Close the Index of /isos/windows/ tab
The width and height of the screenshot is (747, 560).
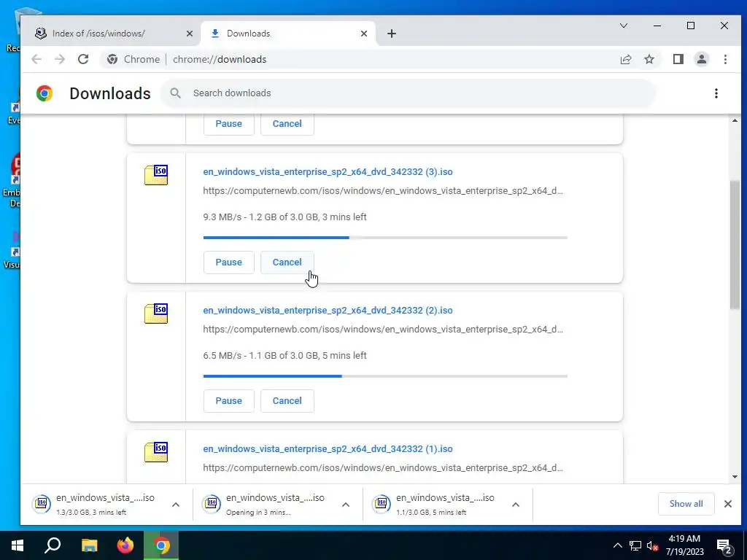click(190, 34)
